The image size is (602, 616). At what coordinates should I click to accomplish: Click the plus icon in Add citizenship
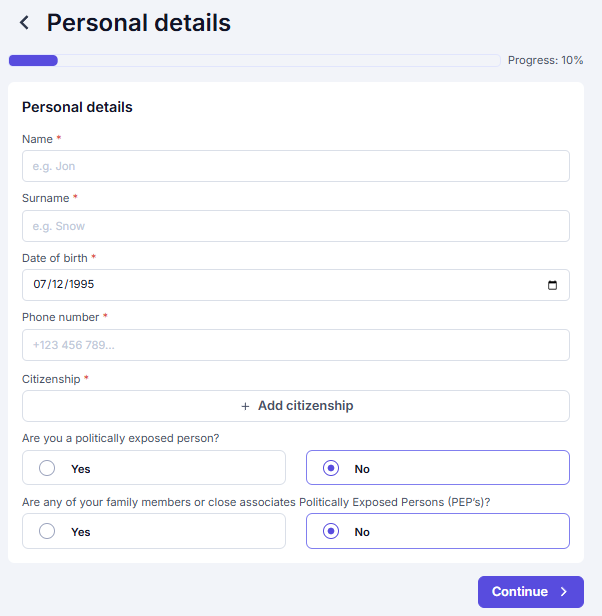point(245,406)
